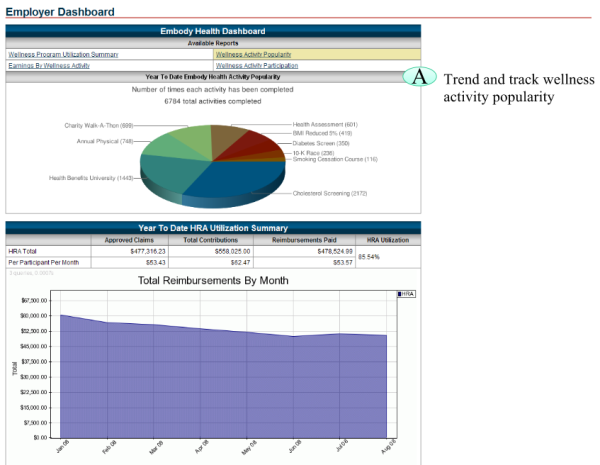Image resolution: width=600 pixels, height=465 pixels.
Task: Click the Available Reports heading
Action: 213,43
